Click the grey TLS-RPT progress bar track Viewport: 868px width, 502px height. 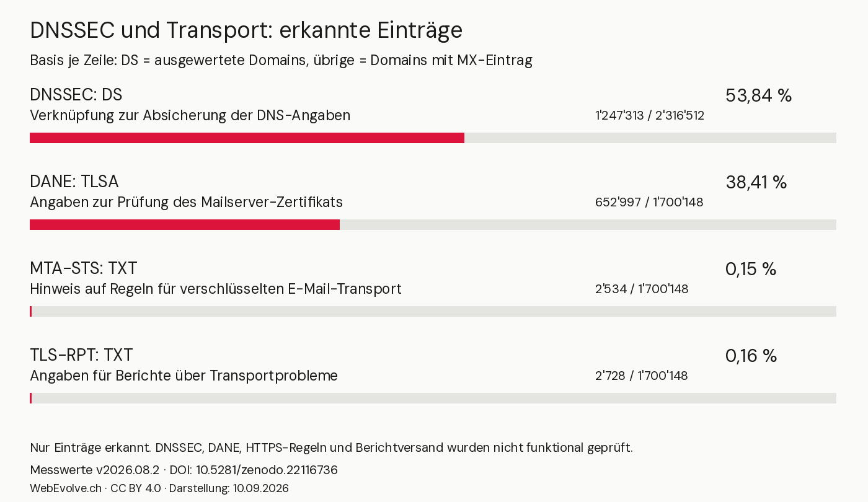(433, 398)
